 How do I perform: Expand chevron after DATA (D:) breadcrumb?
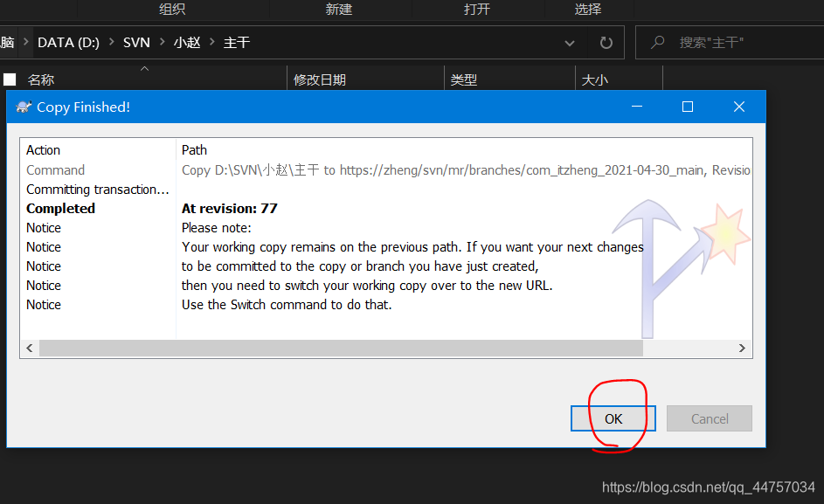tap(111, 42)
